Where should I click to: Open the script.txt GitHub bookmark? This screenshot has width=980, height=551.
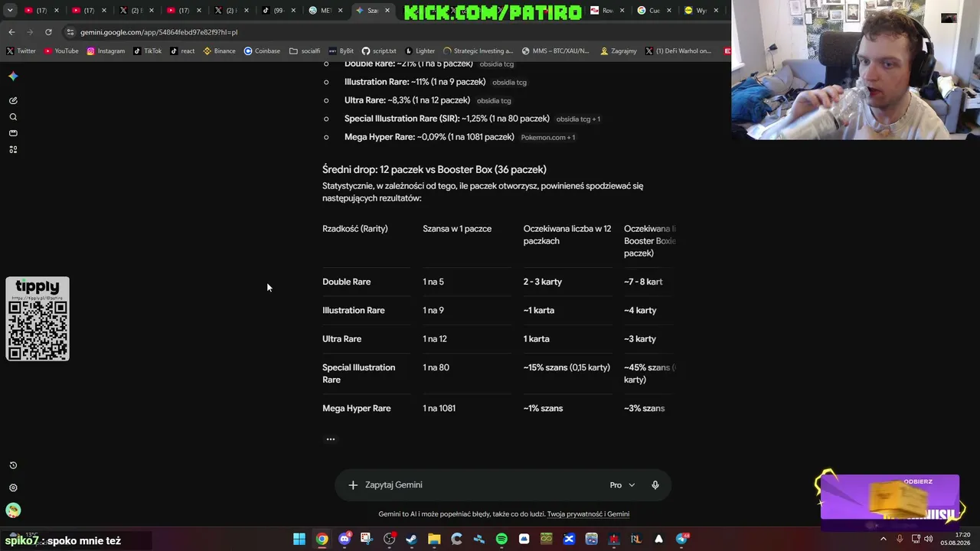click(x=379, y=51)
